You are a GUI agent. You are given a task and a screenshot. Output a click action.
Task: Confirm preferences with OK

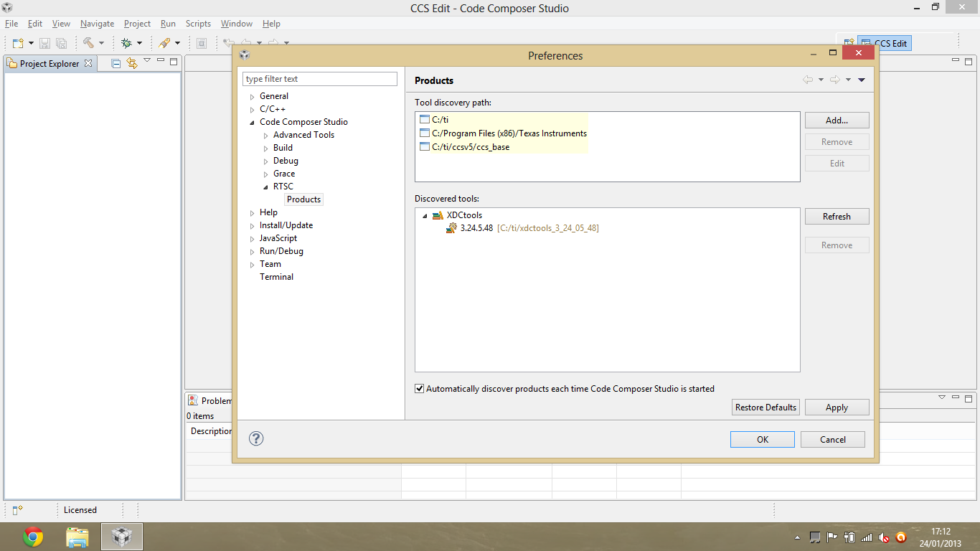pos(762,440)
